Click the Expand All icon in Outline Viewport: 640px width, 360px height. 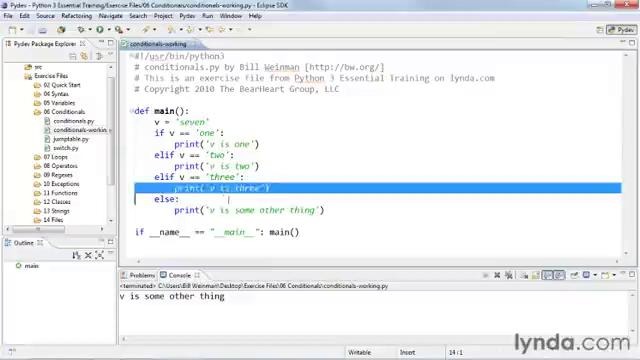(99, 256)
